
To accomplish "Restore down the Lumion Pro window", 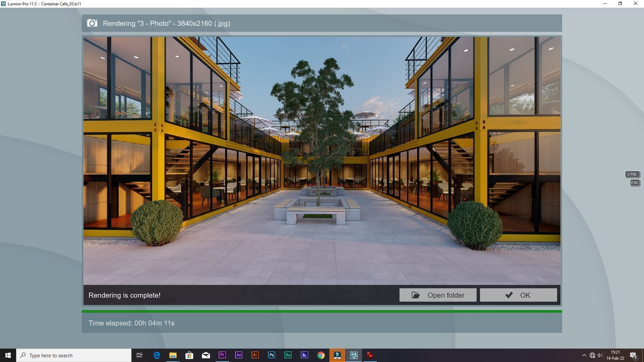I will point(620,4).
